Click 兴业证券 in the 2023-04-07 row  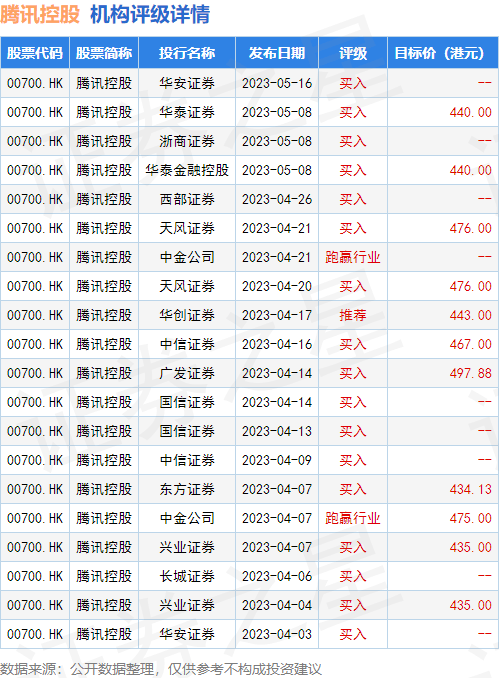(x=187, y=547)
